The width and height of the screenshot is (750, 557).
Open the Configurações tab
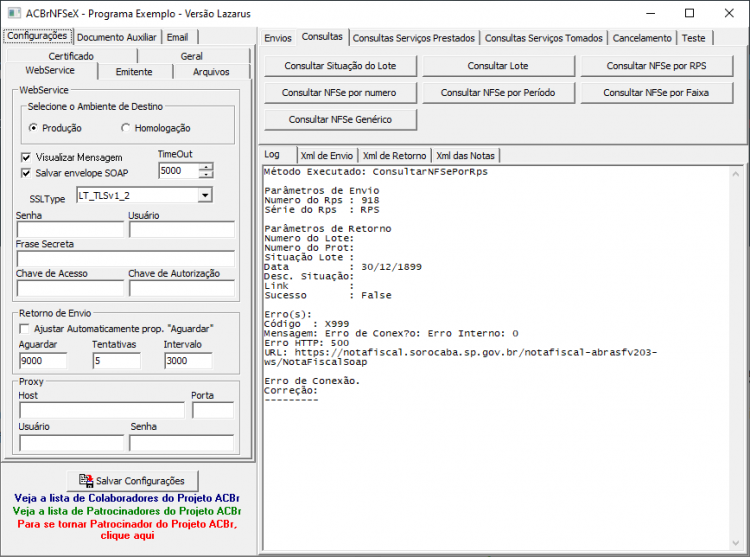37,36
